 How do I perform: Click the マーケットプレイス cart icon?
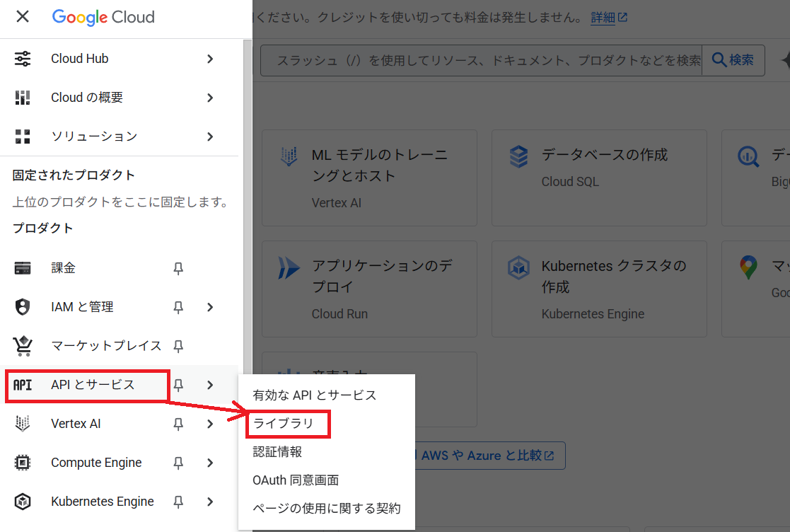[x=22, y=346]
